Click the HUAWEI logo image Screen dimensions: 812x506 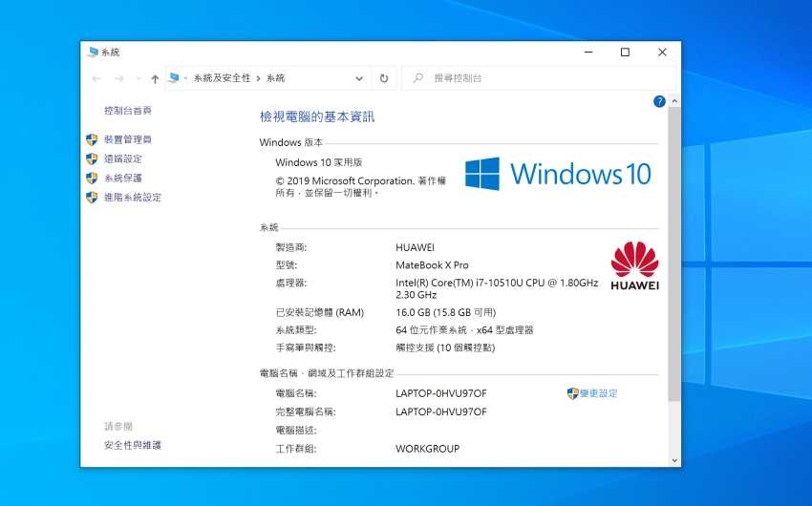click(x=635, y=266)
